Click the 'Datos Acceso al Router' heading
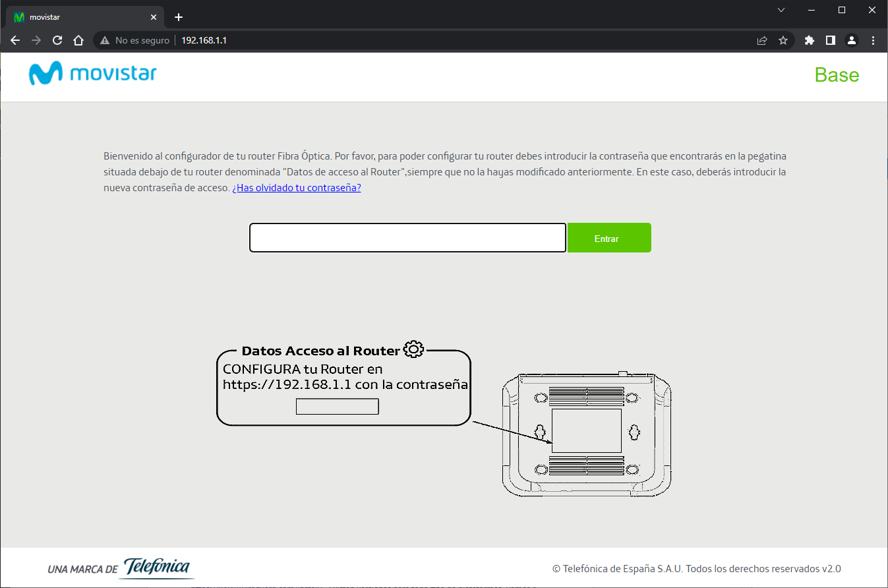Screen dimensions: 888x588 tap(320, 351)
